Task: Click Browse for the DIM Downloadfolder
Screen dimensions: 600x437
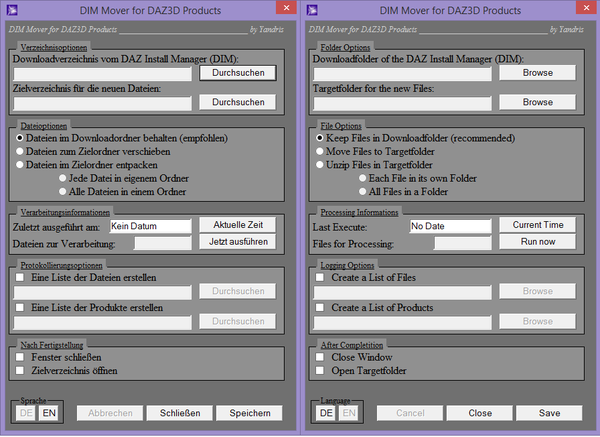Action: (x=538, y=73)
